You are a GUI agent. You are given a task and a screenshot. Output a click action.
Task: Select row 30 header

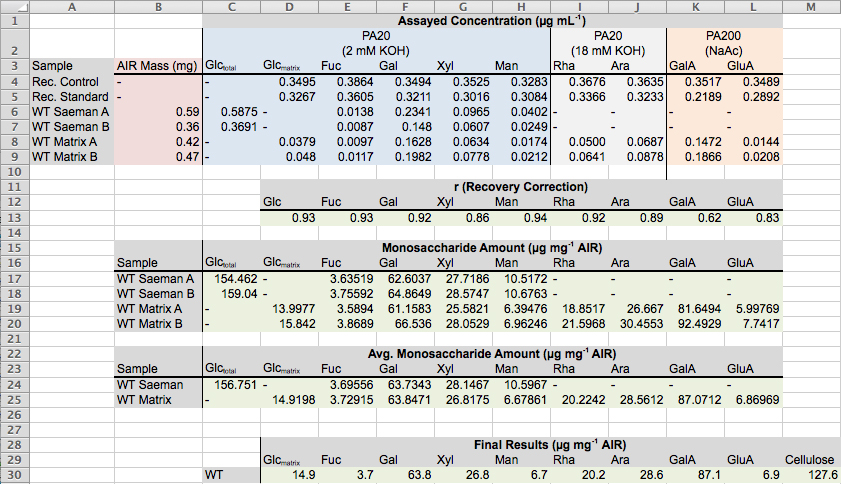14,475
